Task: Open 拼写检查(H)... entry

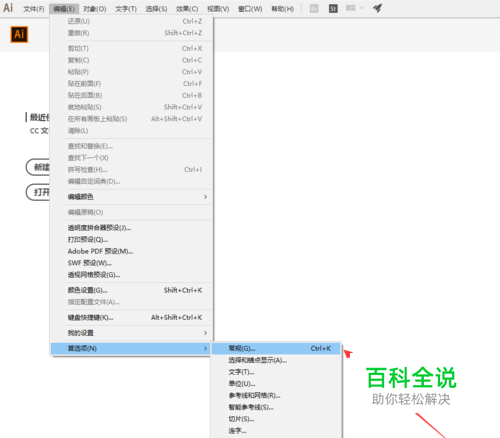Action: pyautogui.click(x=132, y=170)
